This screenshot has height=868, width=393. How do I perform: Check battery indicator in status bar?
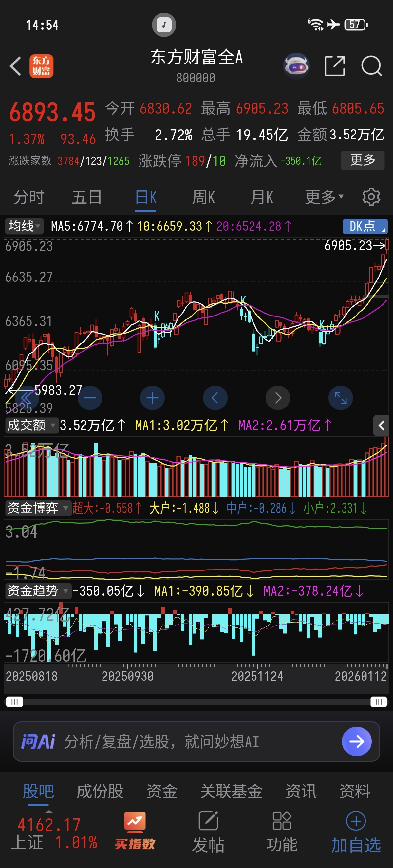(356, 25)
